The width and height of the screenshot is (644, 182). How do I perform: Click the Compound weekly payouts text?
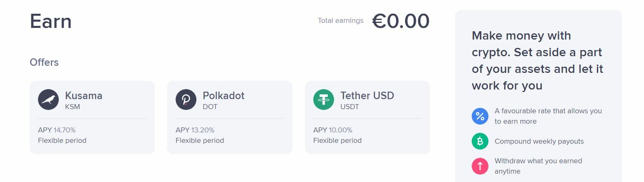[539, 141]
